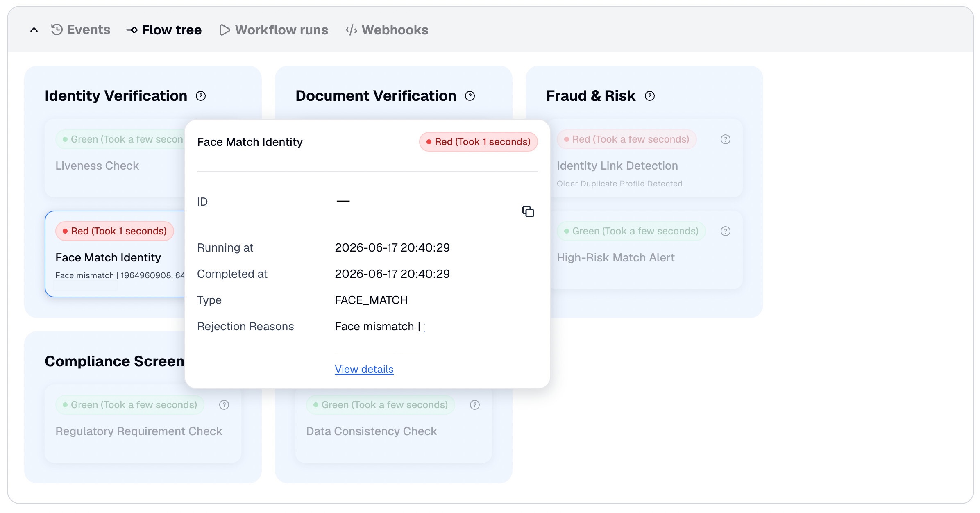Click help icon on High-Risk Match Alert card
Viewport: 980px width, 513px height.
point(726,231)
